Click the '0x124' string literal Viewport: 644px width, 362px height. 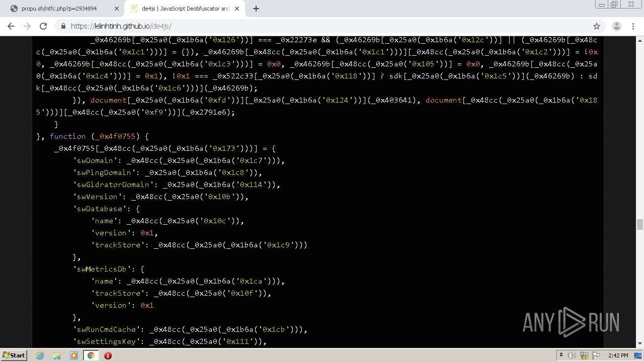(338, 100)
